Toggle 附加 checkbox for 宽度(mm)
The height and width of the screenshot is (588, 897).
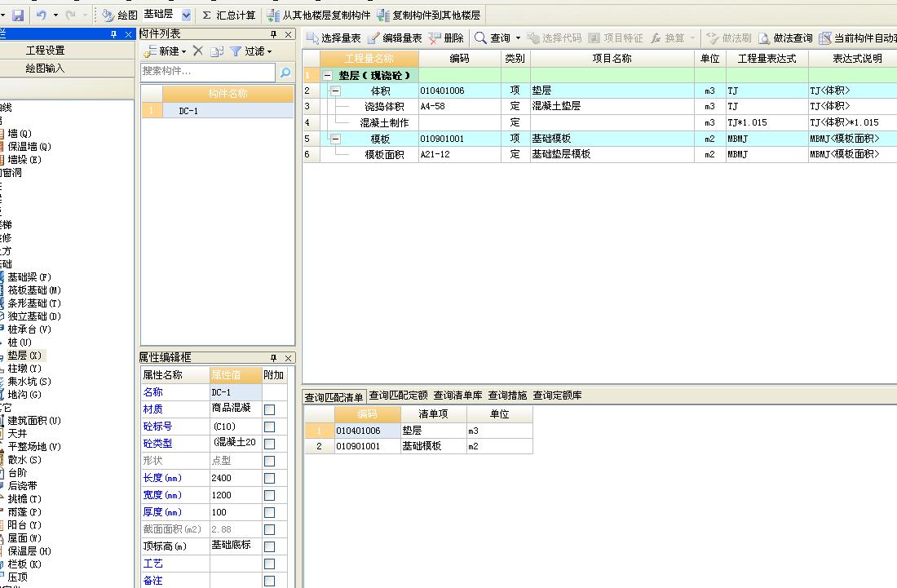pyautogui.click(x=269, y=495)
